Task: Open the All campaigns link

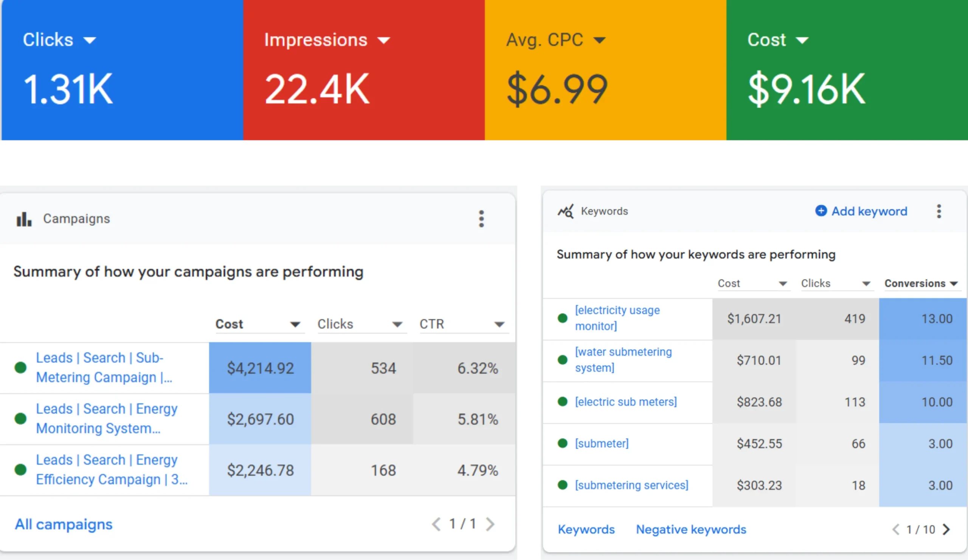Action: 64,524
